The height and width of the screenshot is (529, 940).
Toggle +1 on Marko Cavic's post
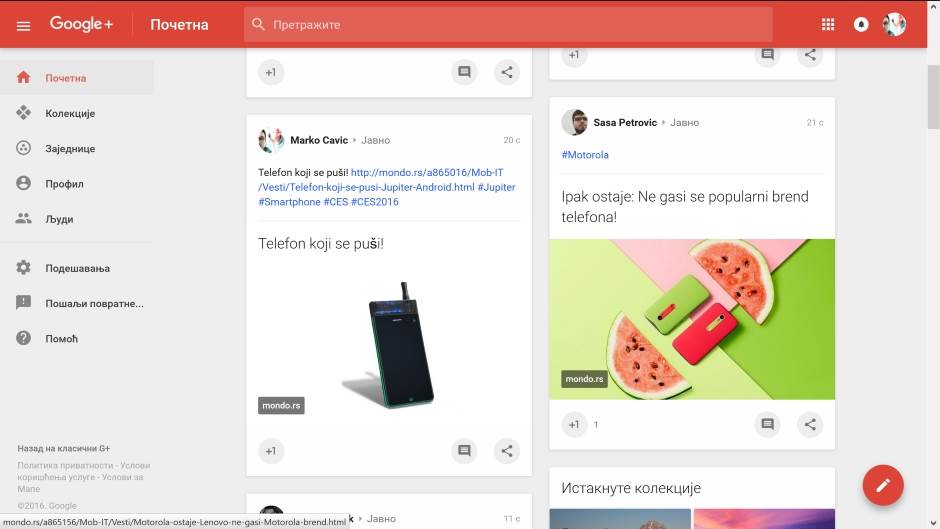[270, 451]
